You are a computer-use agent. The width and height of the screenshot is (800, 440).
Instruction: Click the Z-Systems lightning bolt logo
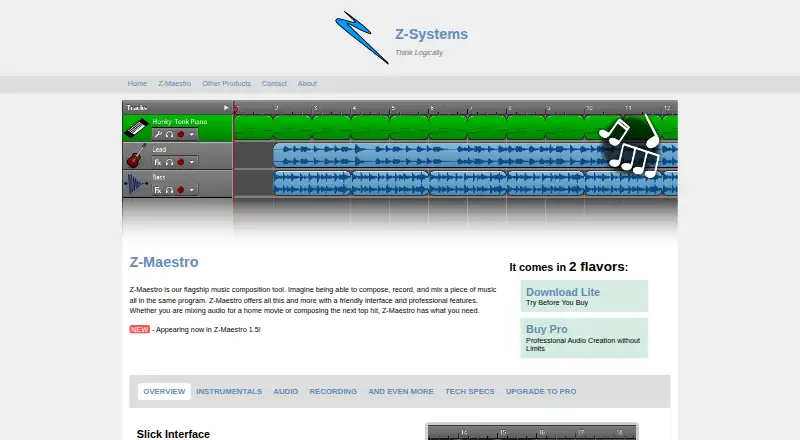[362, 38]
